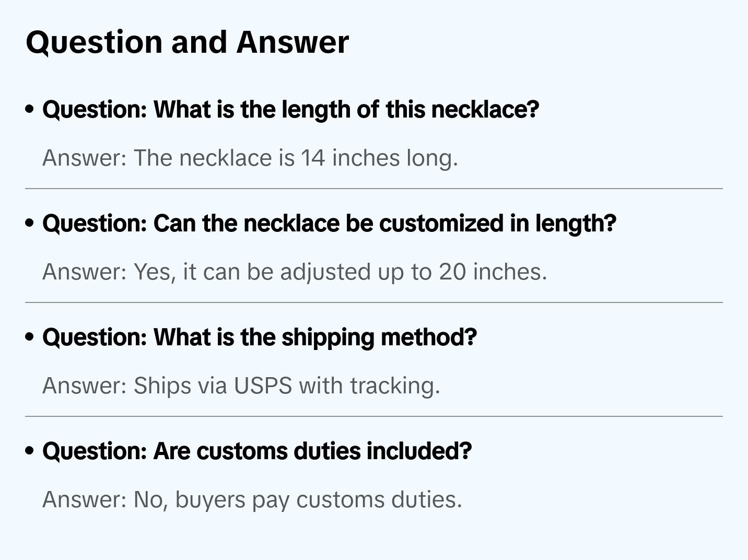
Task: Click the divider line below first answer
Action: coord(374,189)
